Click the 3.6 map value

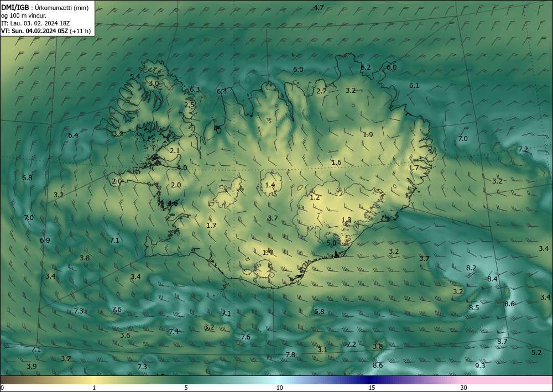(125, 335)
